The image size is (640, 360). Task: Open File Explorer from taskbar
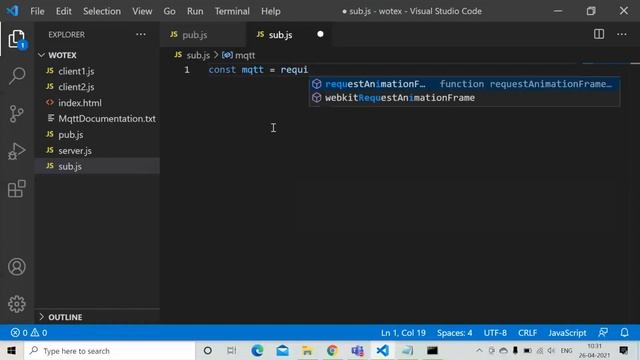point(307,351)
